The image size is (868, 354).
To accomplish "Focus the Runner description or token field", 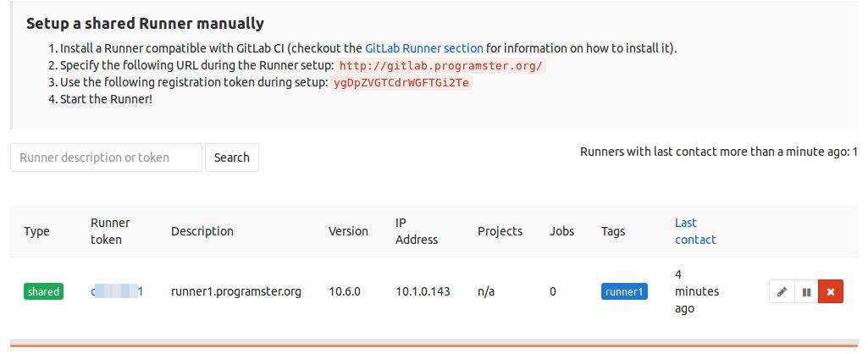I will click(x=107, y=158).
